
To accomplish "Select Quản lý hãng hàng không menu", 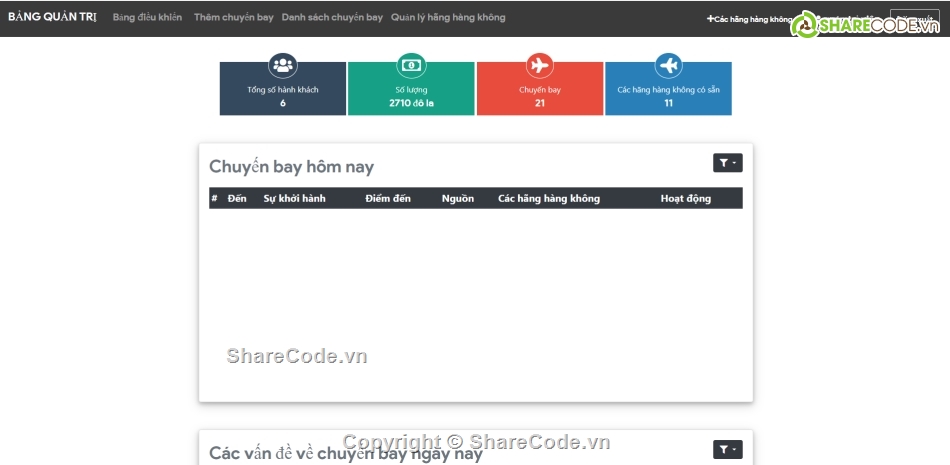I will 448,17.
